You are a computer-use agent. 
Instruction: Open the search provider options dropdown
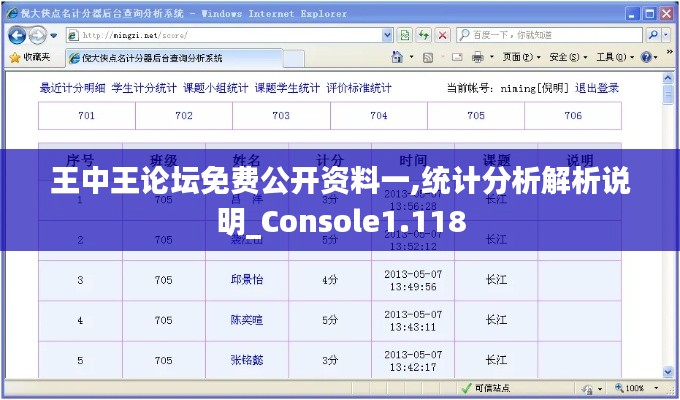pos(666,35)
